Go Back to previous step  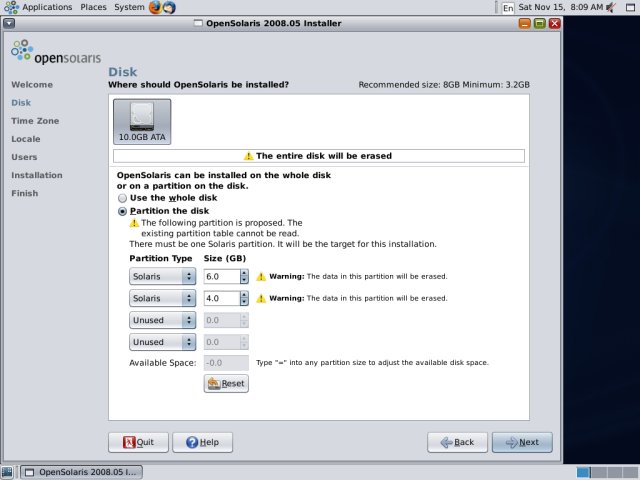click(457, 442)
